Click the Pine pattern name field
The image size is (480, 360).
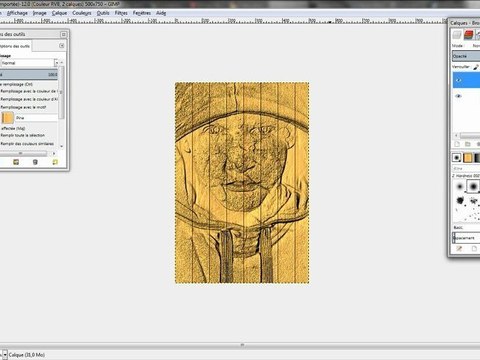pyautogui.click(x=36, y=118)
